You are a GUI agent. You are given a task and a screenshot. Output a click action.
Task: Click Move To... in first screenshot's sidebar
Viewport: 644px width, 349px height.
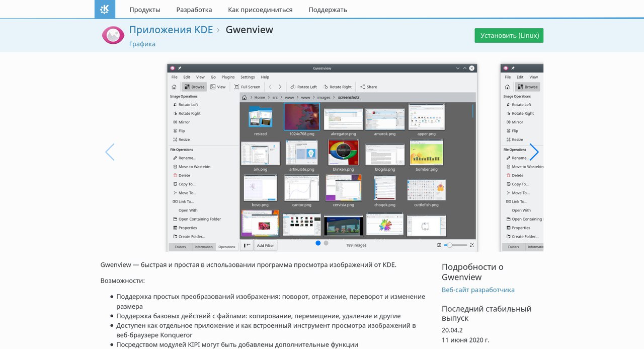click(184, 193)
